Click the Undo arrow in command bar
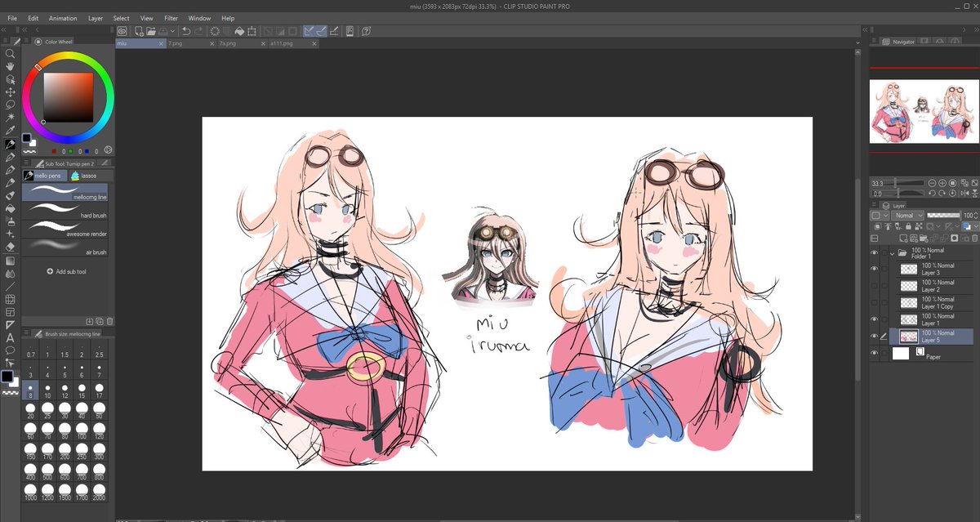The image size is (980, 522). [186, 31]
